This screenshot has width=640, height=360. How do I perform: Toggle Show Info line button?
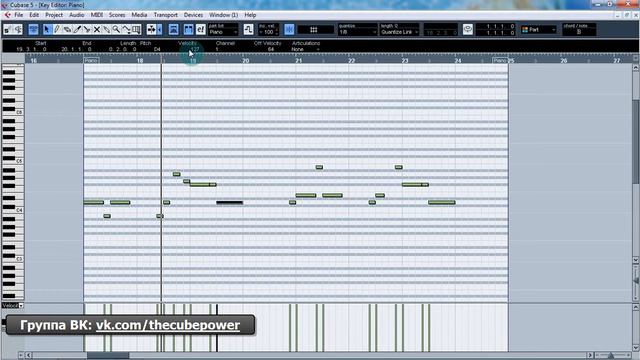(x=33, y=29)
